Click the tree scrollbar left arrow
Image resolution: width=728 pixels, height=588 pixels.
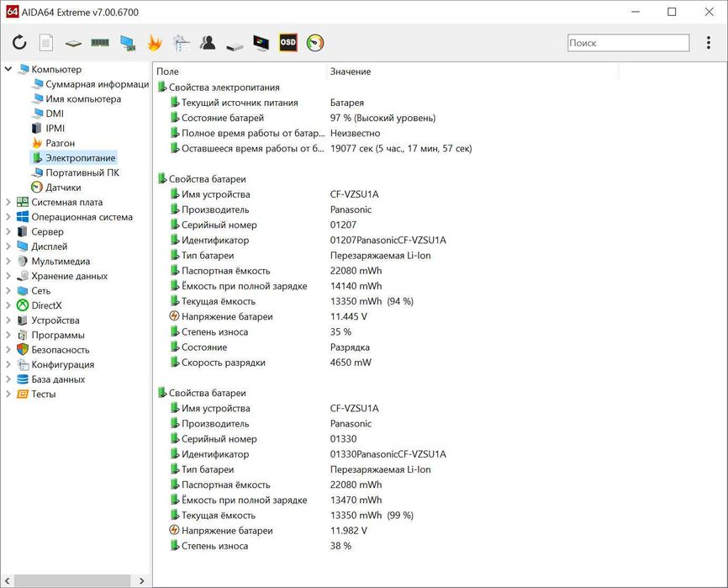7,580
